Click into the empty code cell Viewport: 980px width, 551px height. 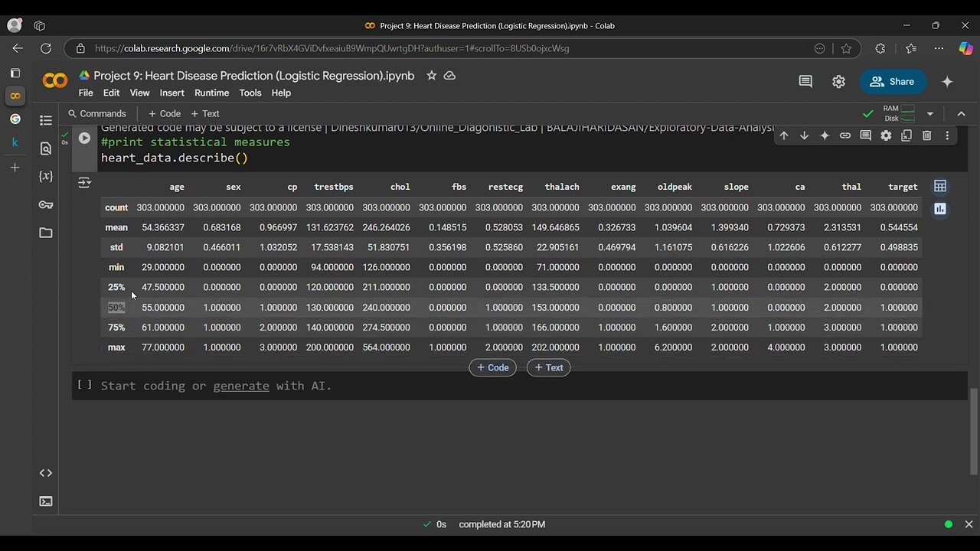tap(532, 386)
